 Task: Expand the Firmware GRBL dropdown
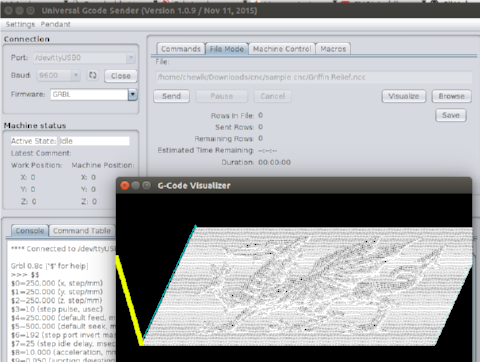133,94
